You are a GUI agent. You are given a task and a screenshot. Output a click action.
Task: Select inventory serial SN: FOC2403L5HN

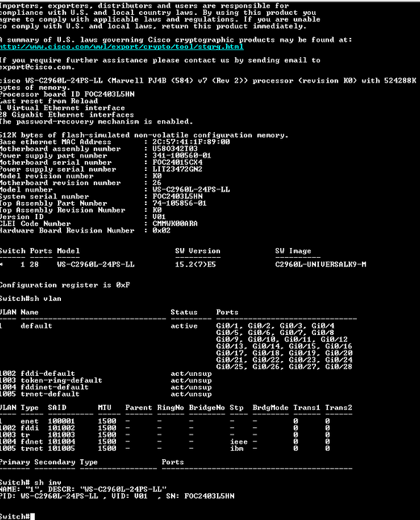coord(200,496)
